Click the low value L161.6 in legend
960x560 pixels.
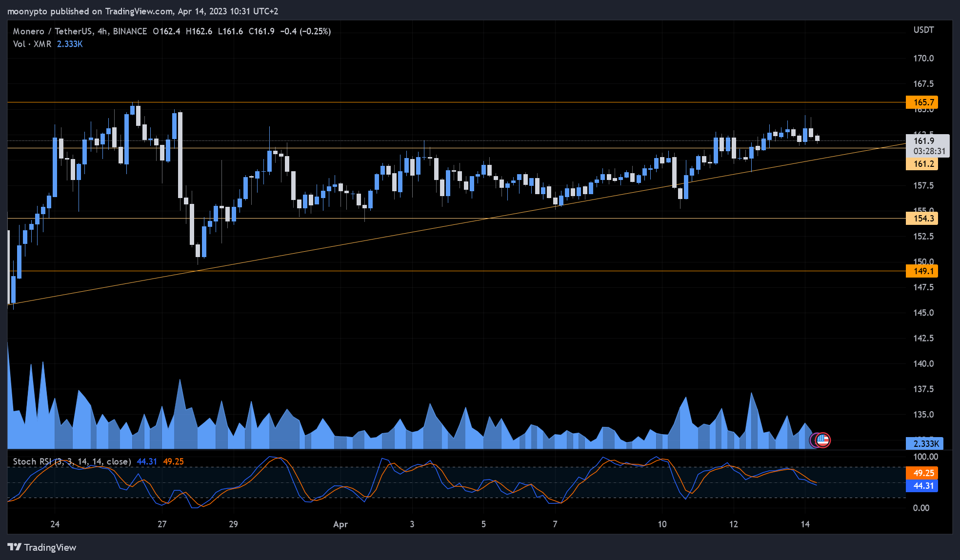pyautogui.click(x=230, y=31)
